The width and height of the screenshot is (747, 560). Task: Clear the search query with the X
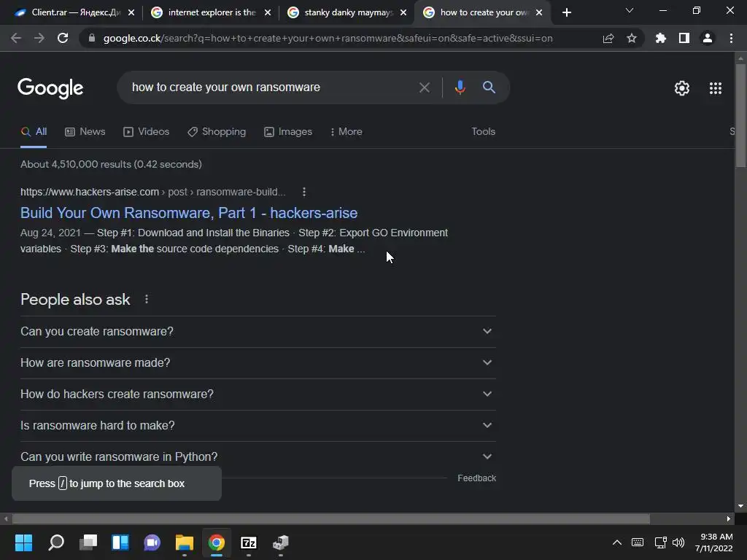[424, 87]
